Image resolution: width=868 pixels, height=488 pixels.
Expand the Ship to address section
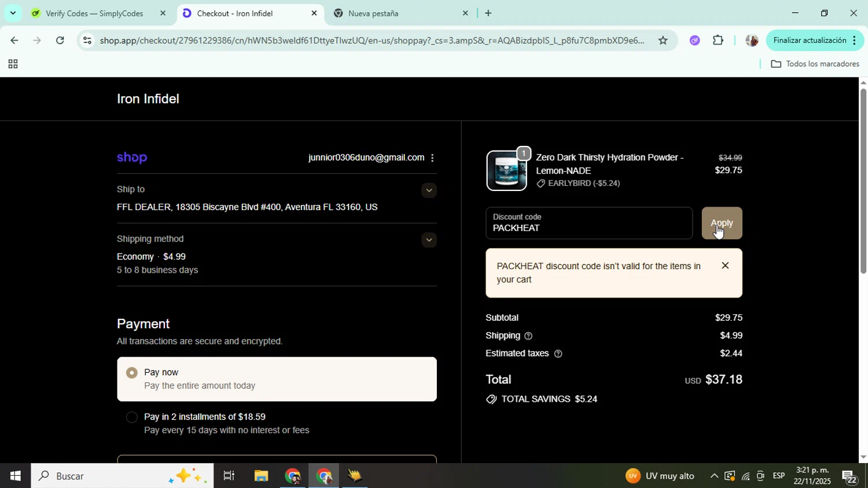429,190
